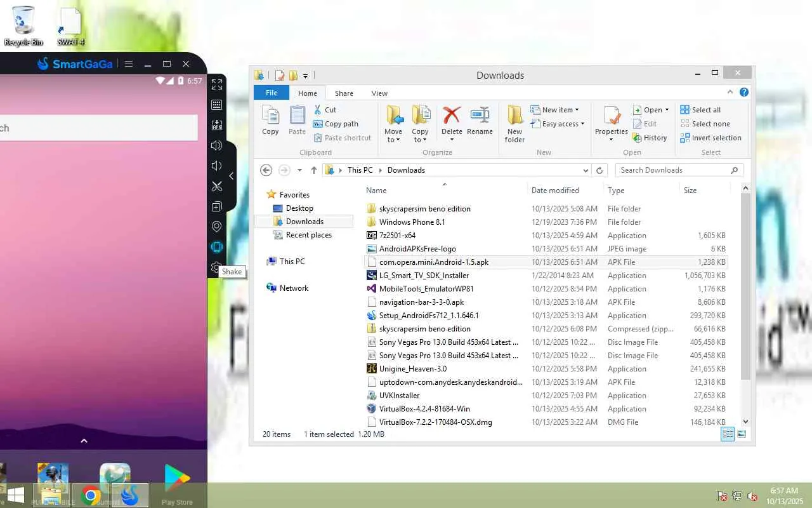
Task: Open Google Chrome from the taskbar
Action: [x=91, y=496]
